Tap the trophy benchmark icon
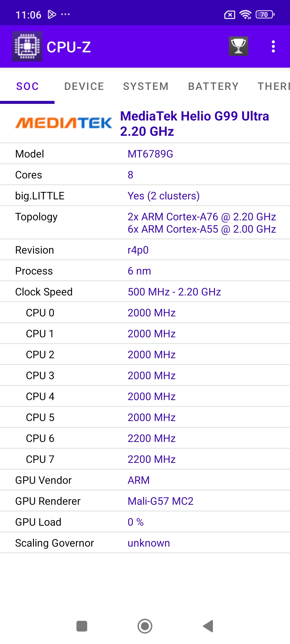Image resolution: width=290 pixels, height=644 pixels. (x=238, y=46)
